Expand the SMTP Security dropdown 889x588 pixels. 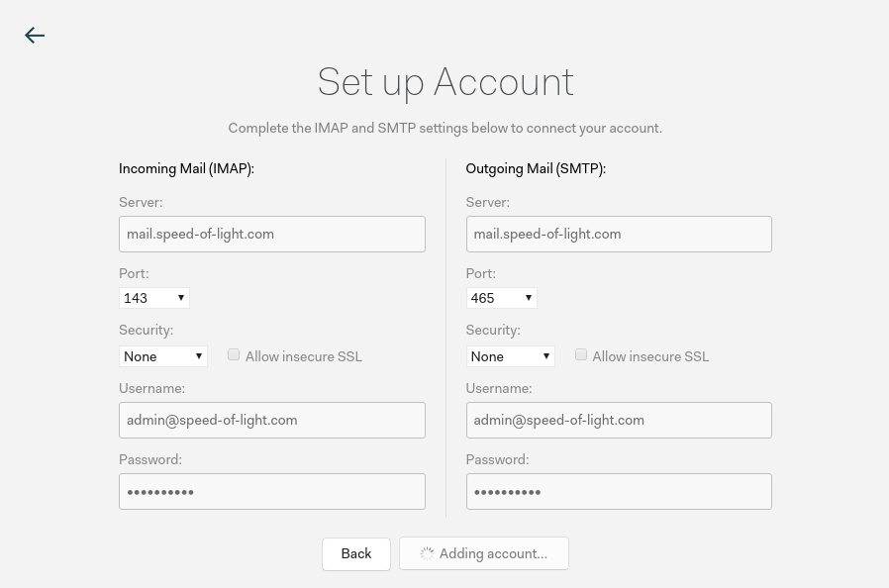[x=510, y=356]
